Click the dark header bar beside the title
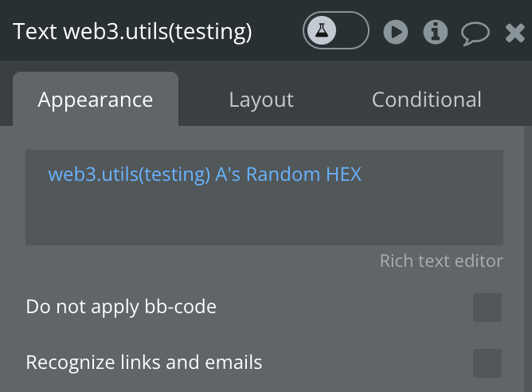This screenshot has height=392, width=532. click(x=277, y=30)
